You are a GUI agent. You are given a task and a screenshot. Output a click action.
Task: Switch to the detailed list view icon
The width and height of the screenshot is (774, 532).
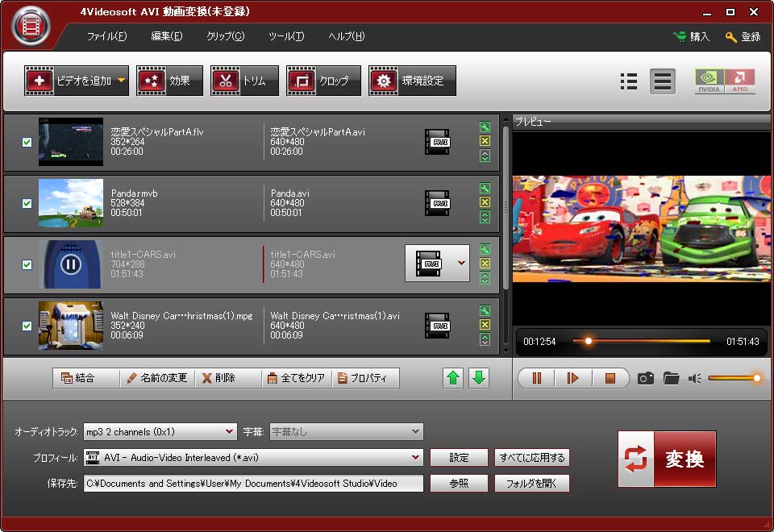click(x=630, y=81)
